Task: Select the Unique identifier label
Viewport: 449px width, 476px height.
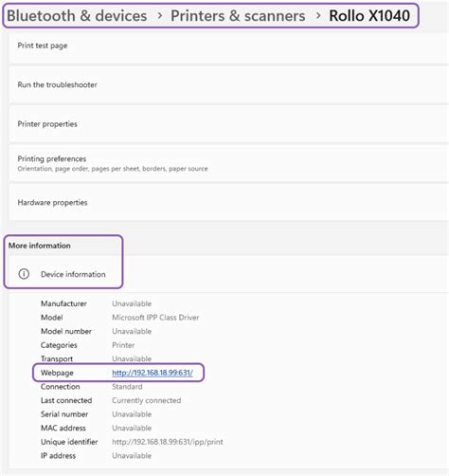Action: (69, 442)
